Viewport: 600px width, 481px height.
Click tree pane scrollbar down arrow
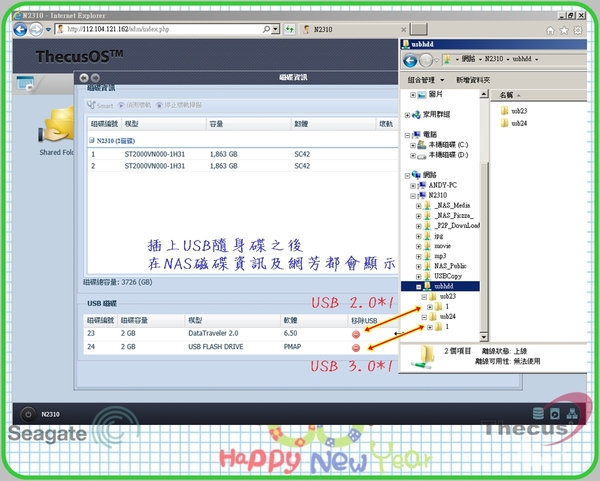(484, 337)
